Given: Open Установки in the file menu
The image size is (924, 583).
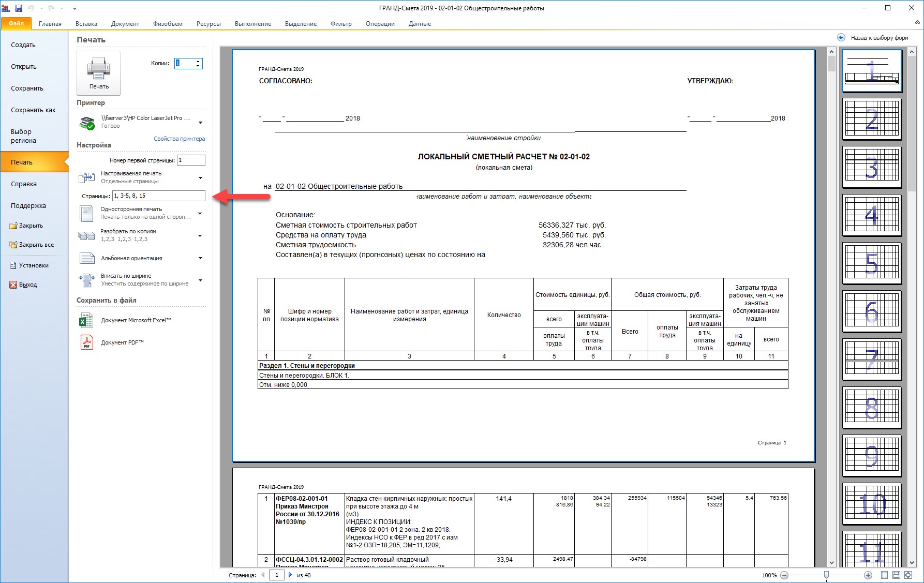Looking at the screenshot, I should tap(34, 265).
